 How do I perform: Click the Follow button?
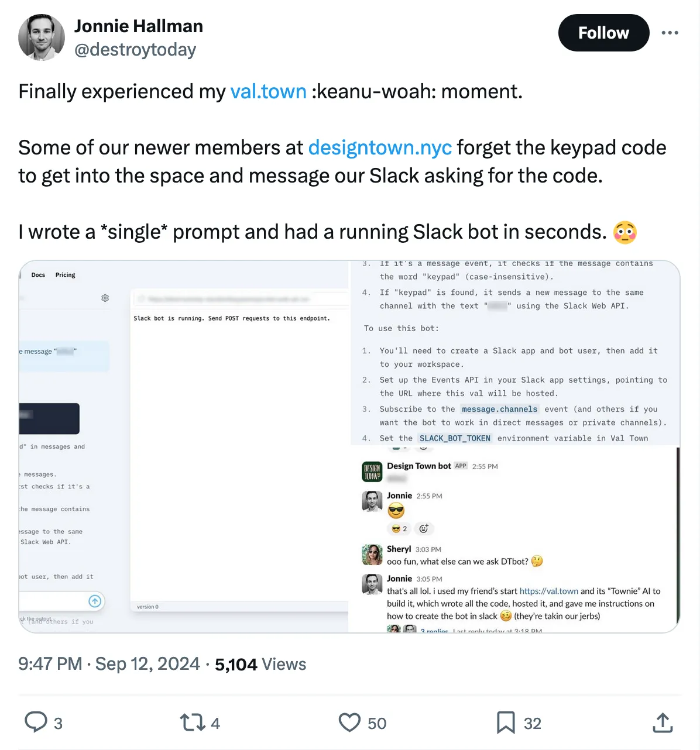point(603,33)
